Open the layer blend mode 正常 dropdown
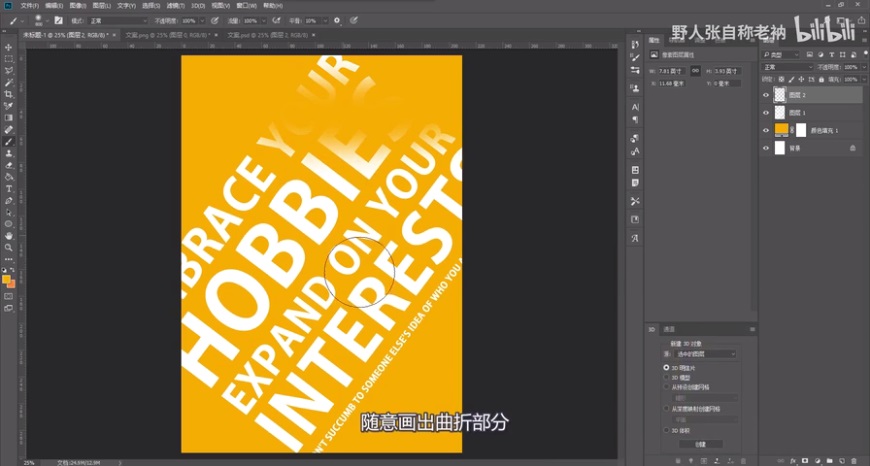The width and height of the screenshot is (870, 466). tap(787, 67)
